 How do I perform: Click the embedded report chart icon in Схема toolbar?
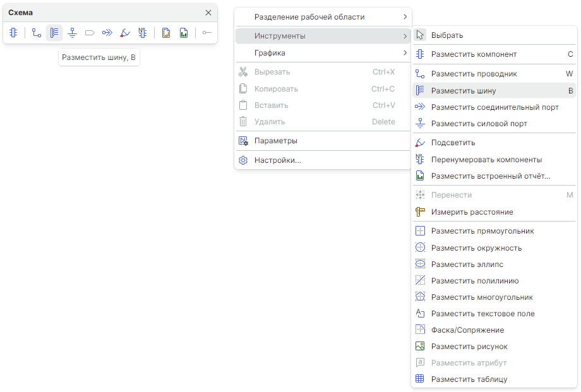tap(184, 33)
